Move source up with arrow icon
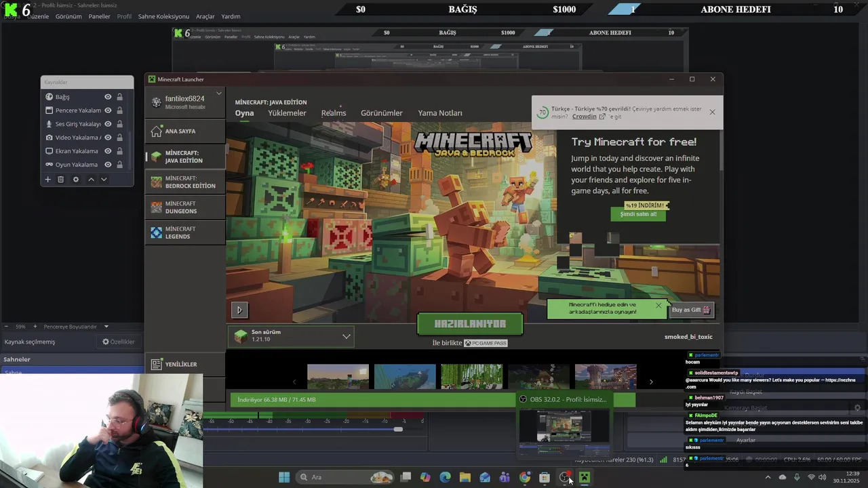This screenshot has width=868, height=488. pyautogui.click(x=91, y=180)
